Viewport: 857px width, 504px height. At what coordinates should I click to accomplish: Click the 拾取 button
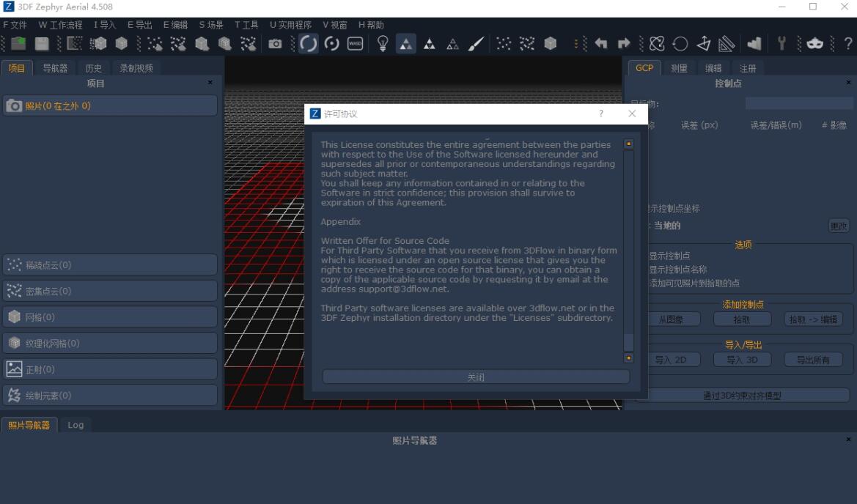pos(742,319)
